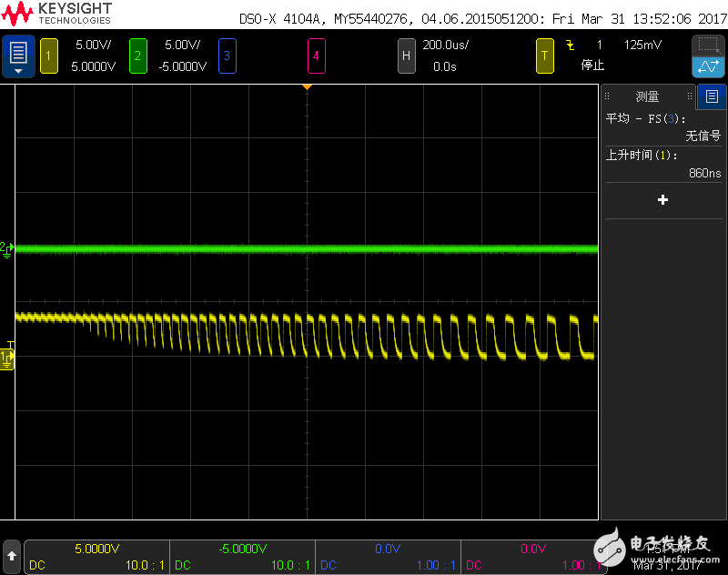Open the blue main menu icon
The height and width of the screenshot is (575, 728).
[18, 55]
